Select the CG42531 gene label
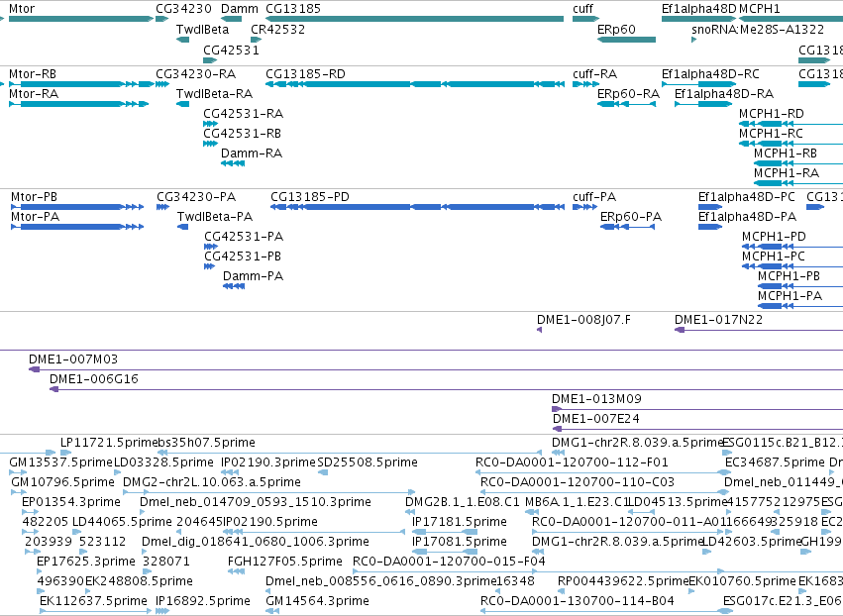This screenshot has width=843, height=616. 231,51
